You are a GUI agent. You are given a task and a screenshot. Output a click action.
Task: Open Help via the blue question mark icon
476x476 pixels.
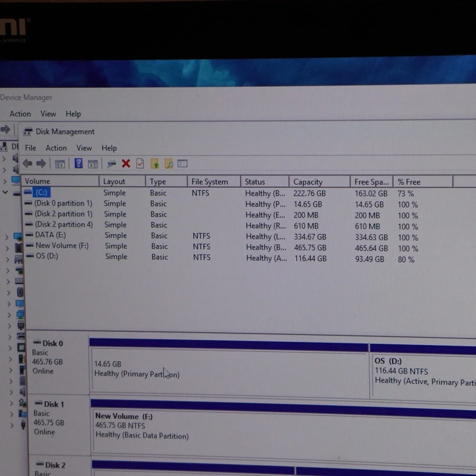[79, 164]
